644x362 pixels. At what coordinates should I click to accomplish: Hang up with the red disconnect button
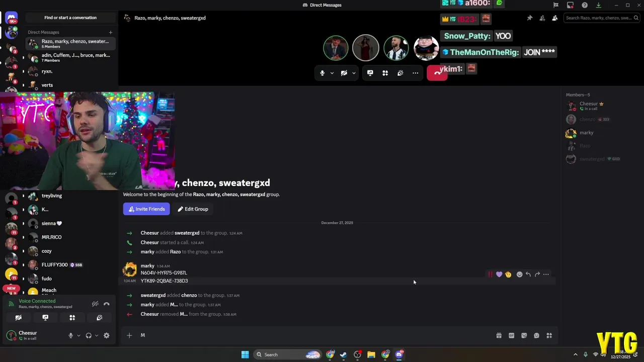coord(437,73)
